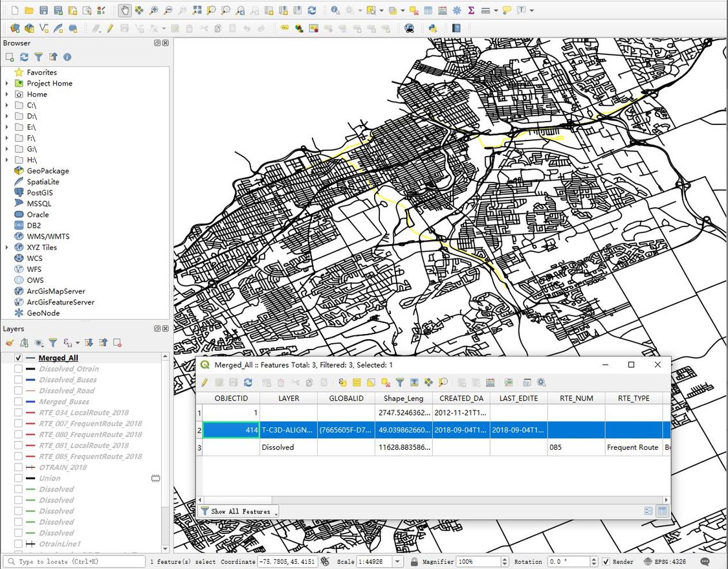728x569 pixels.
Task: Click the Zoom In magnifier tool
Action: tap(153, 10)
